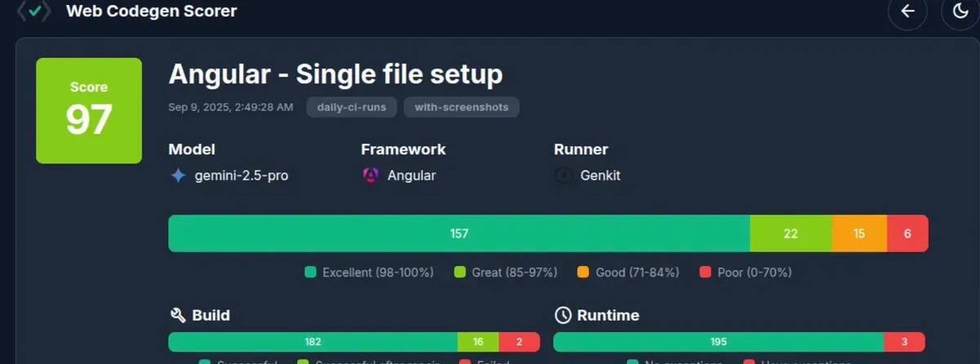
Task: Select the Build repaired segment 16
Action: point(478,342)
